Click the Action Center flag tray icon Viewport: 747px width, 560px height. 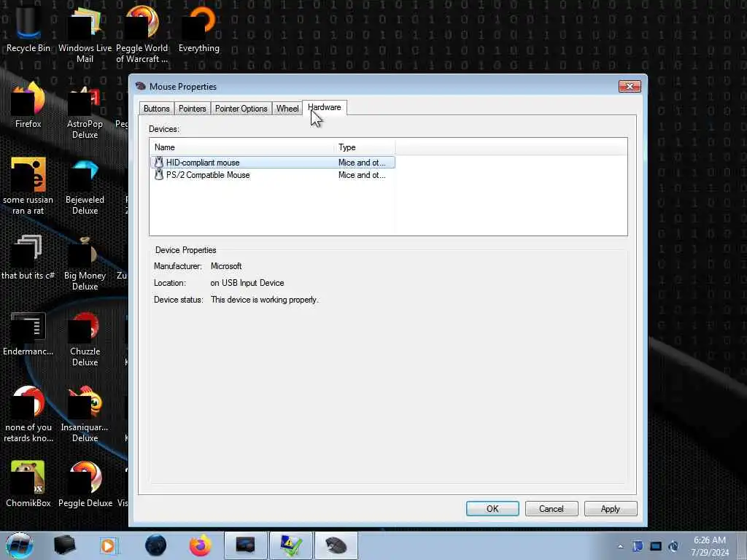(638, 546)
